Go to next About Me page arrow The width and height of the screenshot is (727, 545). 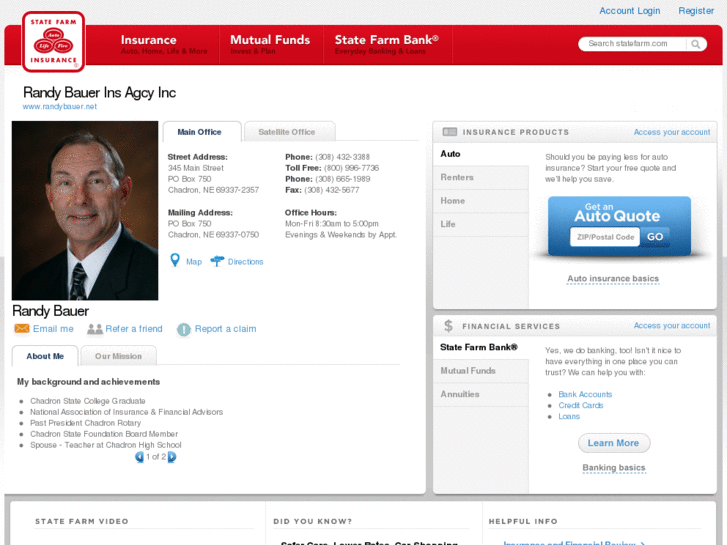[172, 457]
